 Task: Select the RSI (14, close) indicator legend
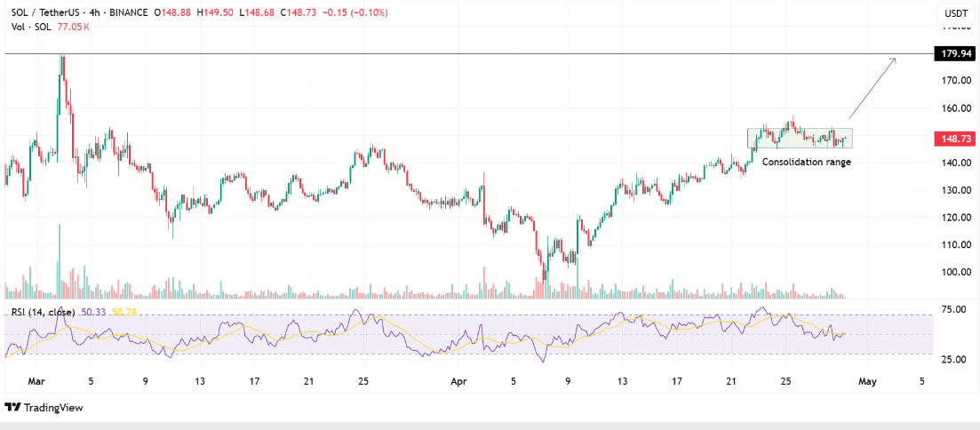tap(44, 311)
